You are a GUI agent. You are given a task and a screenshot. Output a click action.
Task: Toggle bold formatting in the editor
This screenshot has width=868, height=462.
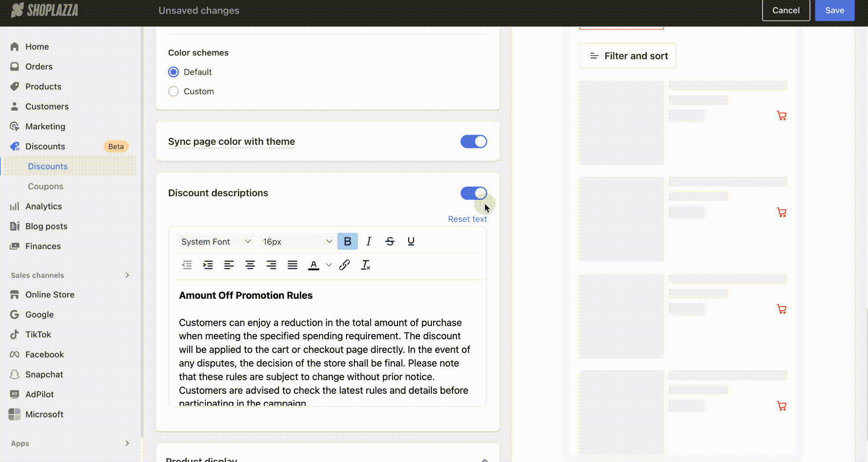tap(347, 242)
